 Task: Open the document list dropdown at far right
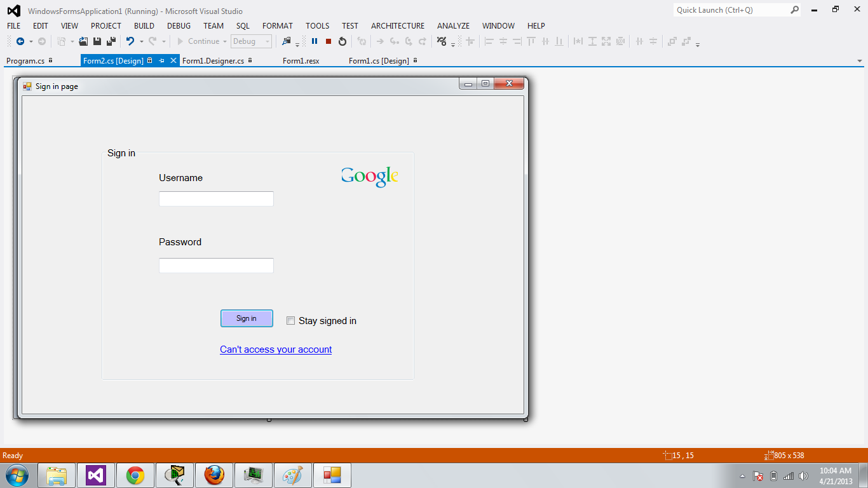click(860, 60)
